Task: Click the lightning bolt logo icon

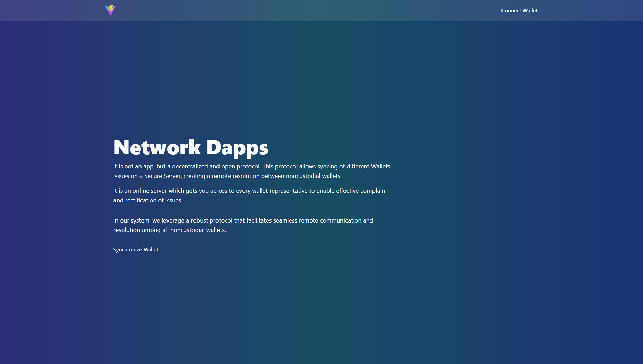Action: [x=110, y=10]
